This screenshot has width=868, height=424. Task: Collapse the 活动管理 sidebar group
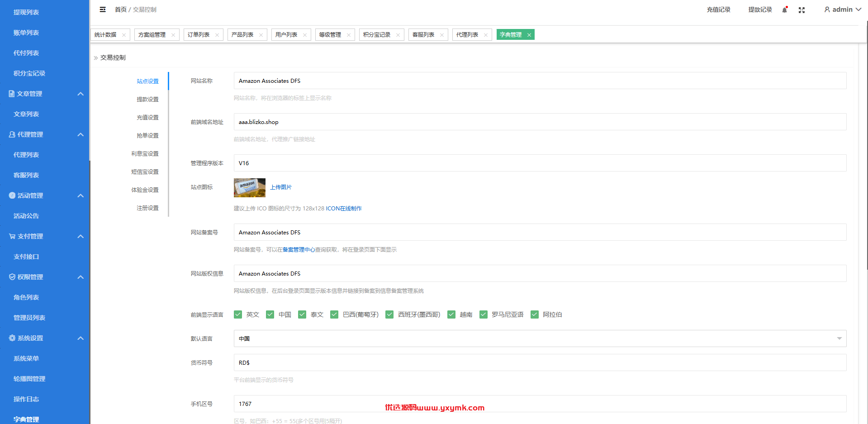coord(81,195)
